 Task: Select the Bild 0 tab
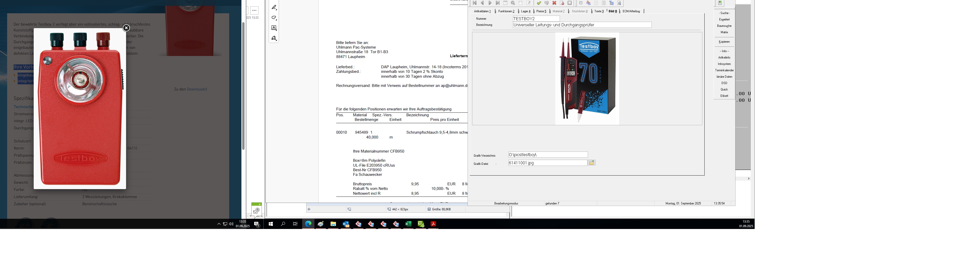click(613, 11)
